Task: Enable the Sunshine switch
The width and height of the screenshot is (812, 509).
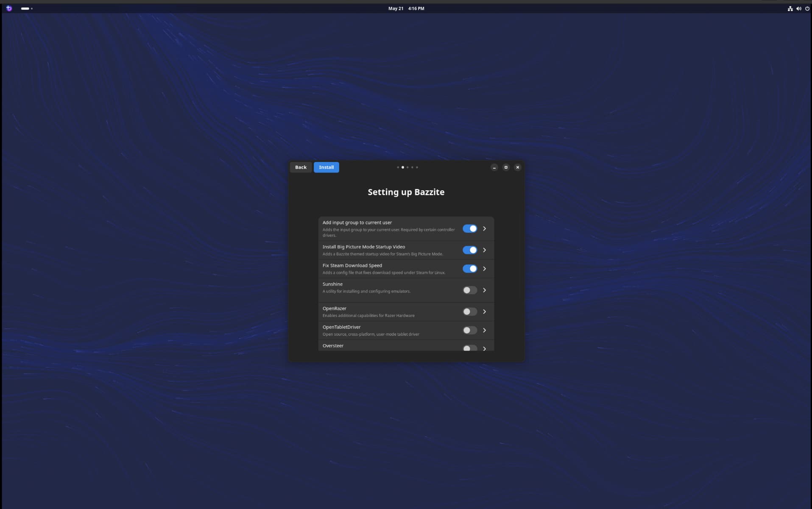Action: pyautogui.click(x=469, y=290)
